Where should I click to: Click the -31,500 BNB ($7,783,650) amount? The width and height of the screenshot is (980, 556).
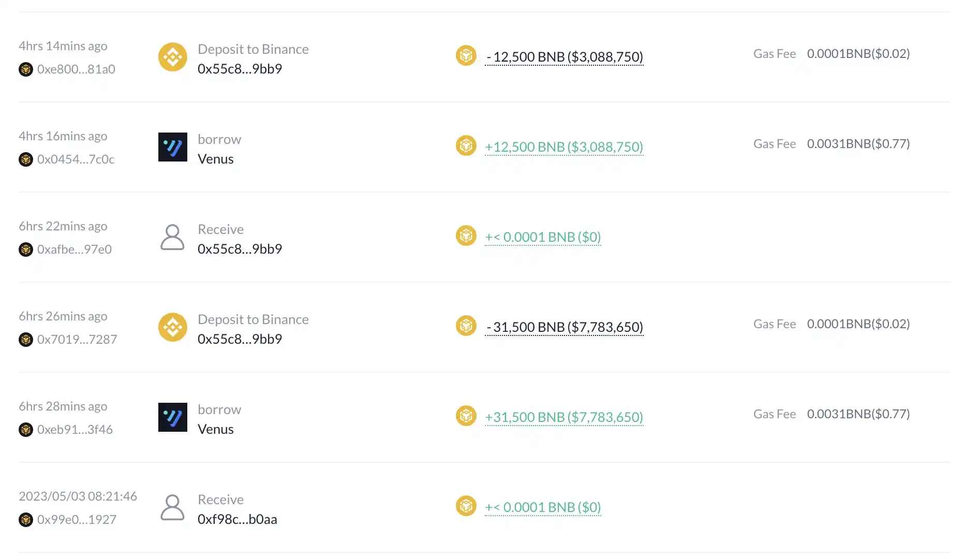[565, 327]
